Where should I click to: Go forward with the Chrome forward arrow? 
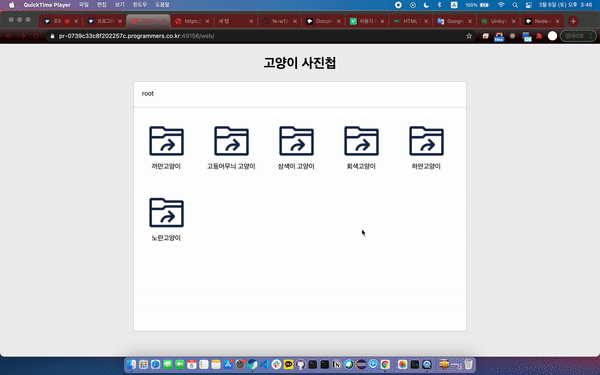tap(23, 36)
